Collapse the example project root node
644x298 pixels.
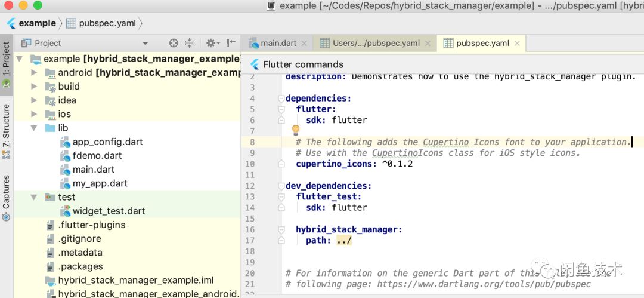19,59
